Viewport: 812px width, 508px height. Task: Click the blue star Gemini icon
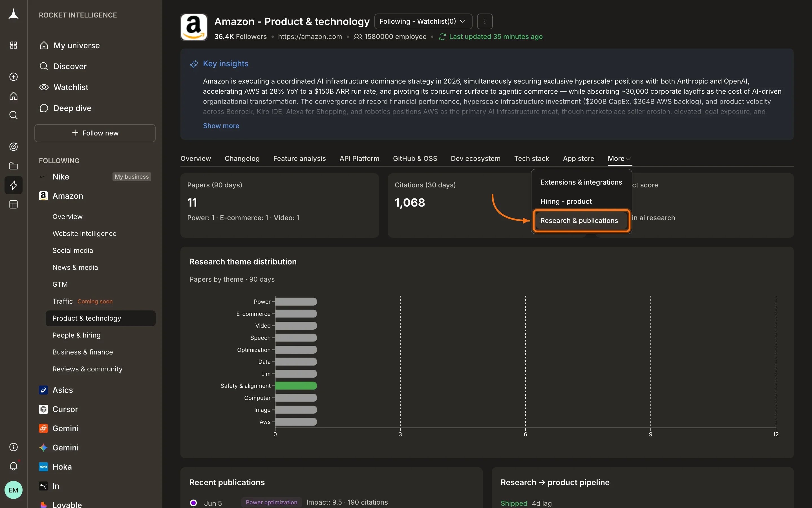click(43, 448)
